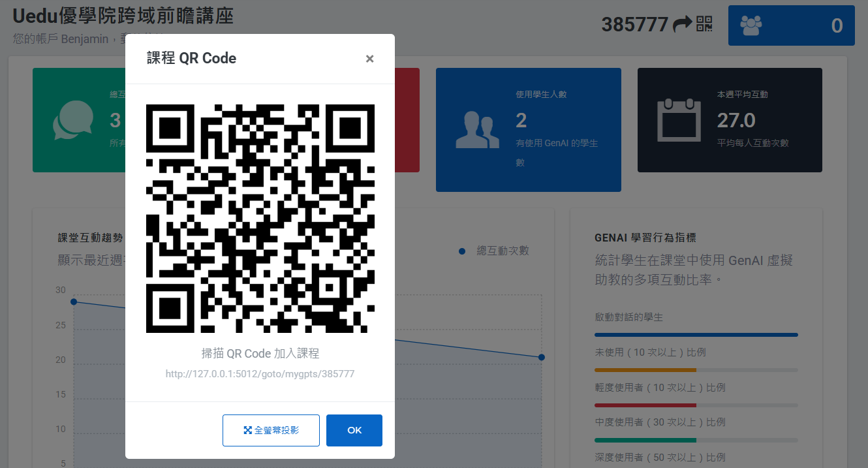Click the fullscreen icon inside the 全螢幕投影 button

click(x=247, y=429)
